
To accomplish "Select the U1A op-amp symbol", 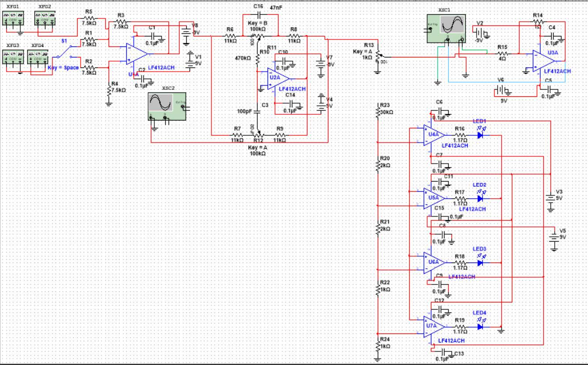I will (x=136, y=54).
